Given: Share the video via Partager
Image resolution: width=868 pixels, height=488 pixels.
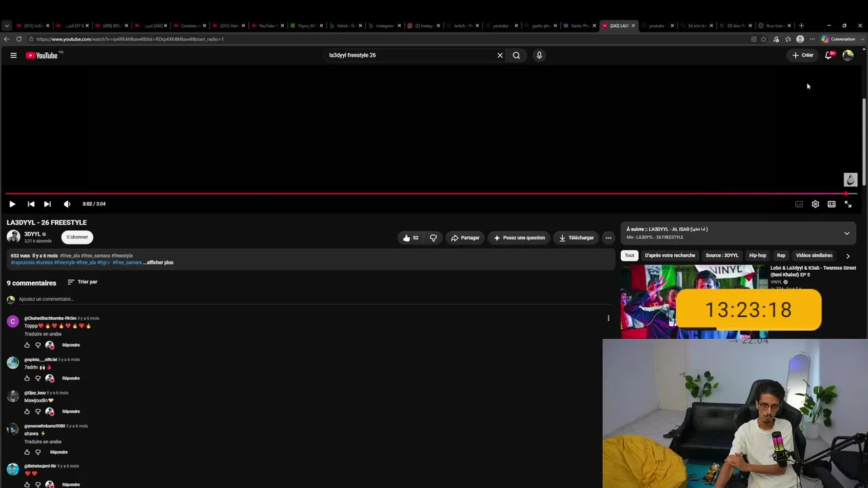Looking at the screenshot, I should click(465, 238).
